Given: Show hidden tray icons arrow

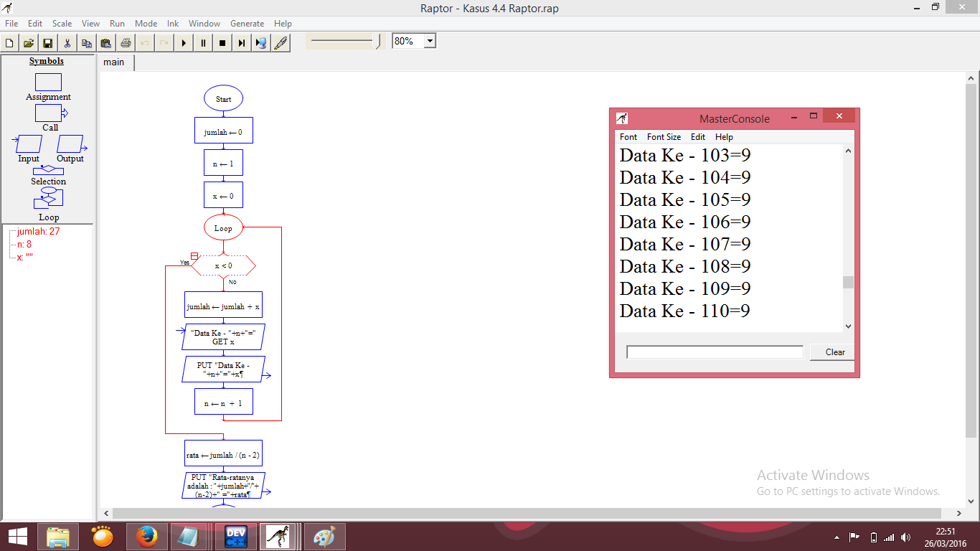Looking at the screenshot, I should [837, 537].
